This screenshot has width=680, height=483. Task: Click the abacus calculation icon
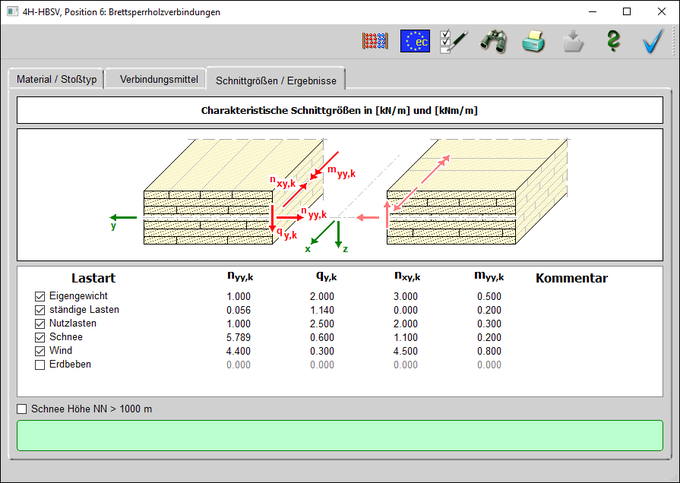pos(374,42)
